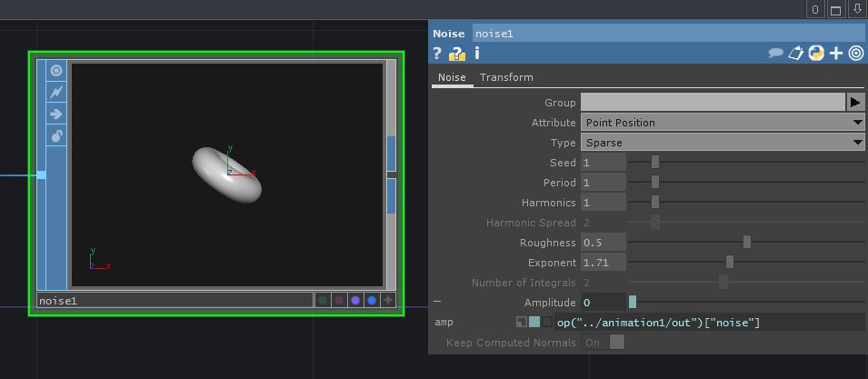
Task: Toggle the bypass flag on noise1 node
Action: tap(56, 92)
